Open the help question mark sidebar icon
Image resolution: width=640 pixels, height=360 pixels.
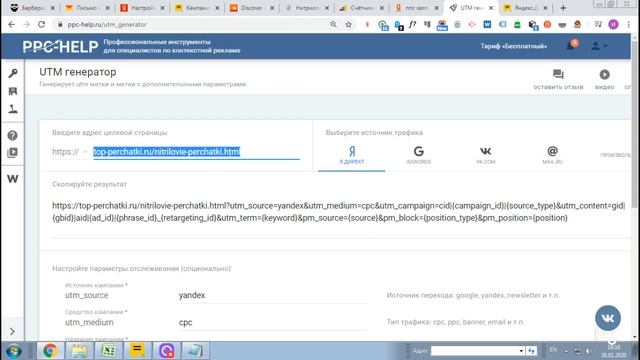pos(13,135)
